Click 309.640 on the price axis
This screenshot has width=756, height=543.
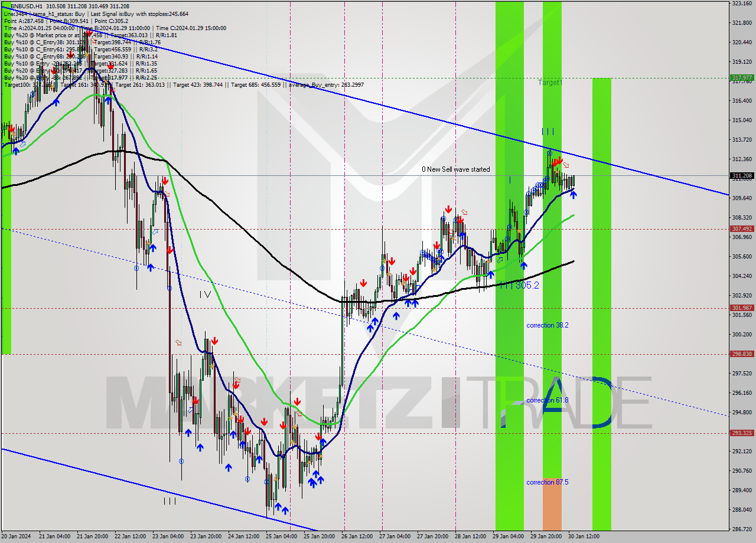pos(742,198)
